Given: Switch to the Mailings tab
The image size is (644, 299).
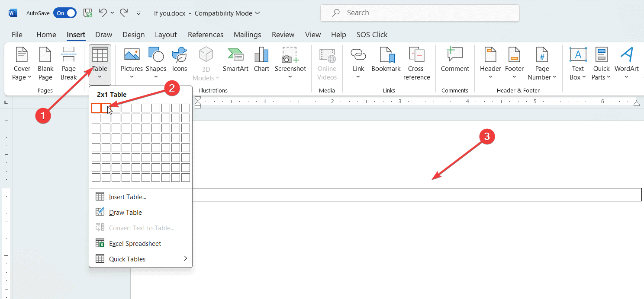Looking at the screenshot, I should pyautogui.click(x=247, y=35).
